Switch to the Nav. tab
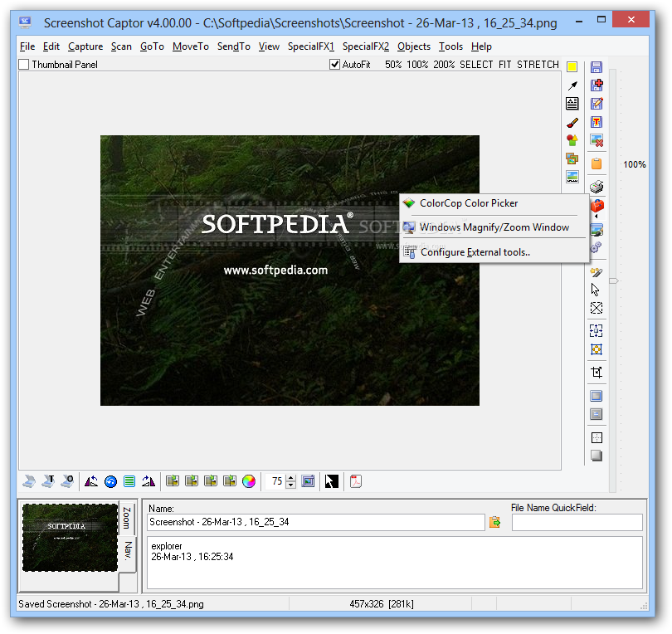 128,552
